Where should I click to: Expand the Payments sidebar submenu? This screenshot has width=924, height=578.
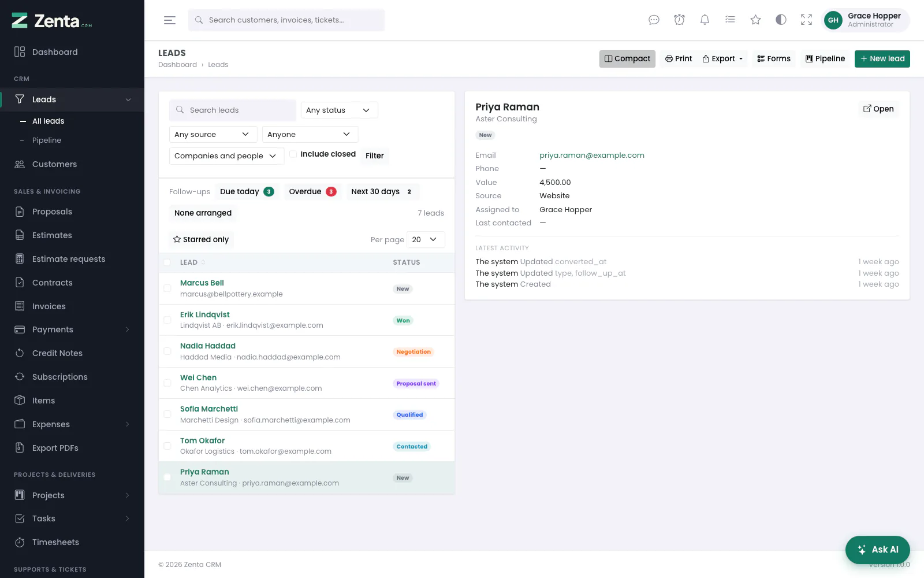tap(72, 329)
